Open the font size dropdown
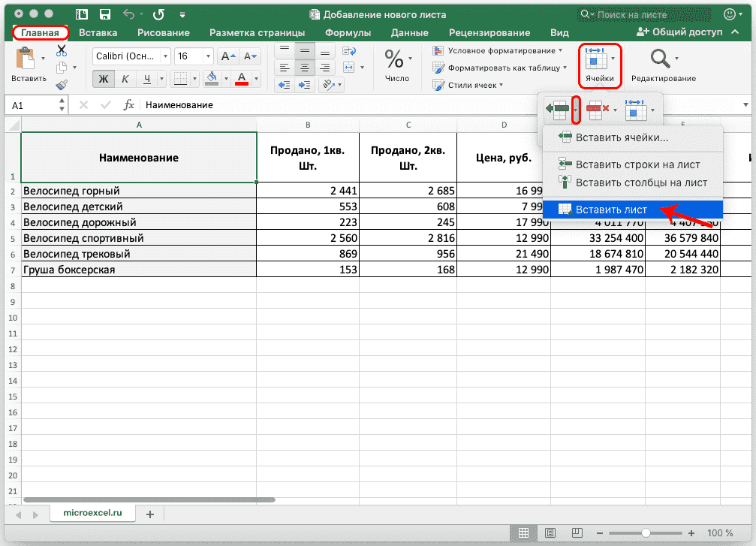Screen dimensions: 756x546 207,56
